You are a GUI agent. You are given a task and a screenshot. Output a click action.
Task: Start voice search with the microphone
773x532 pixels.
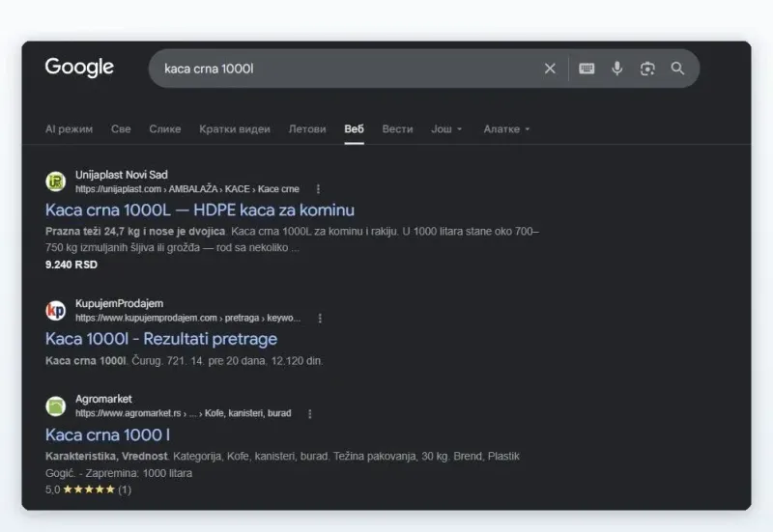(x=616, y=69)
